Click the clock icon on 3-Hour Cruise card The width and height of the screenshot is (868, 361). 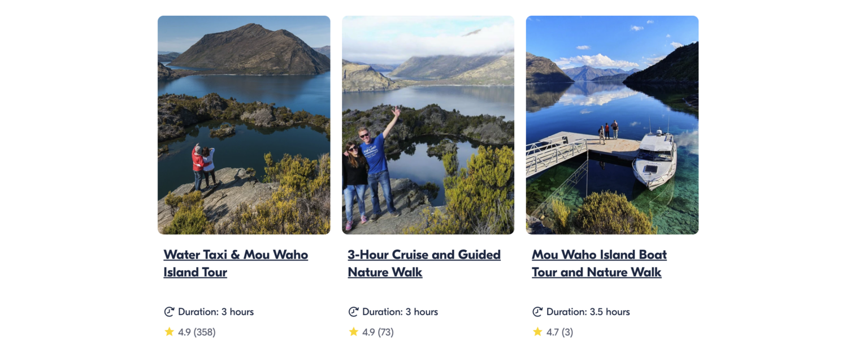coord(353,311)
